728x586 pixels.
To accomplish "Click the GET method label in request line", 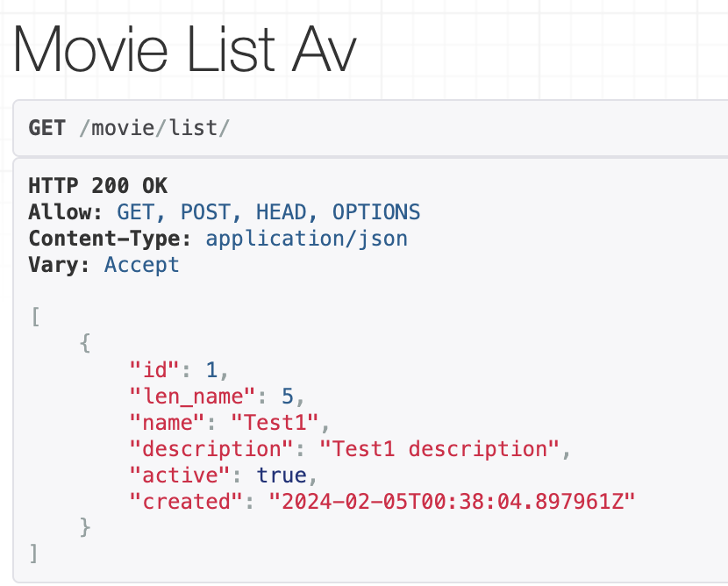I will point(46,128).
